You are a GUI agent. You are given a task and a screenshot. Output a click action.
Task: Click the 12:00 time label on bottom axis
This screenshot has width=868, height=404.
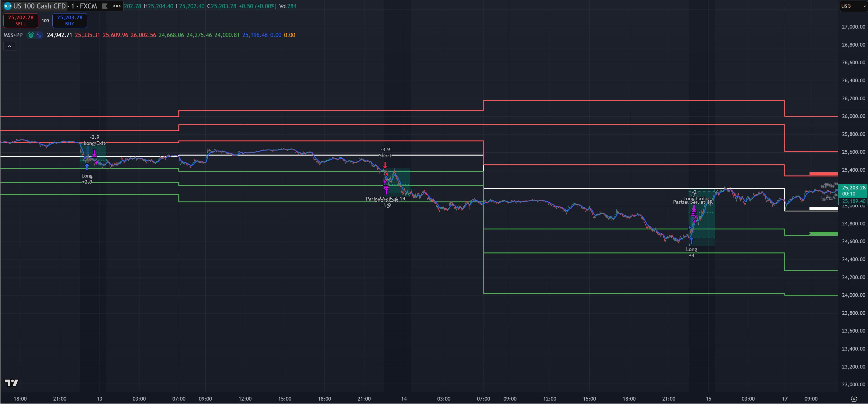tap(245, 399)
